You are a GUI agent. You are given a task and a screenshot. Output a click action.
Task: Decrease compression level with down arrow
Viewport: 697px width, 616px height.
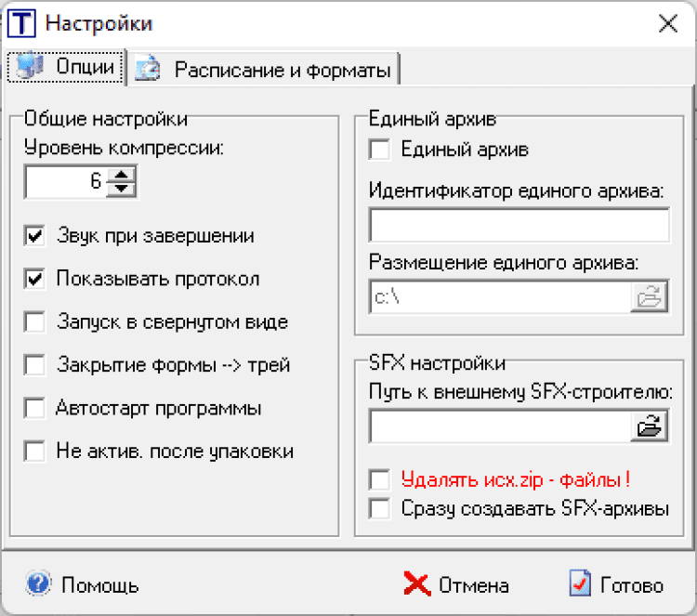click(x=121, y=189)
